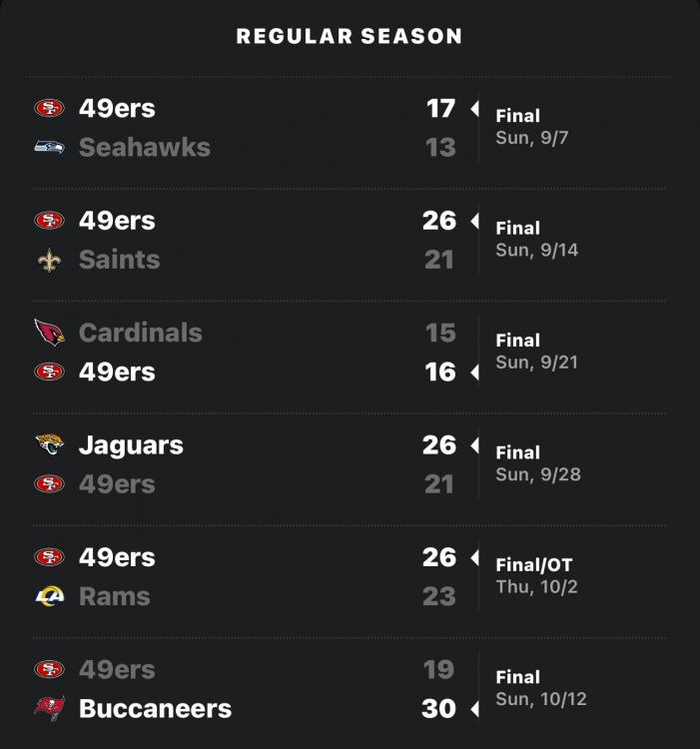This screenshot has width=700, height=749.
Task: Click the Cardinals team logo
Action: [49, 333]
